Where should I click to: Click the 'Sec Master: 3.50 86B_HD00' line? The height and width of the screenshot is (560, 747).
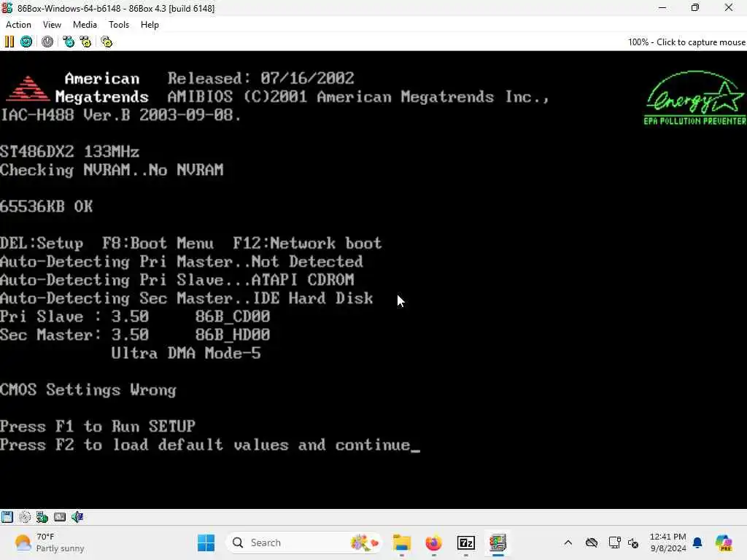coord(135,335)
